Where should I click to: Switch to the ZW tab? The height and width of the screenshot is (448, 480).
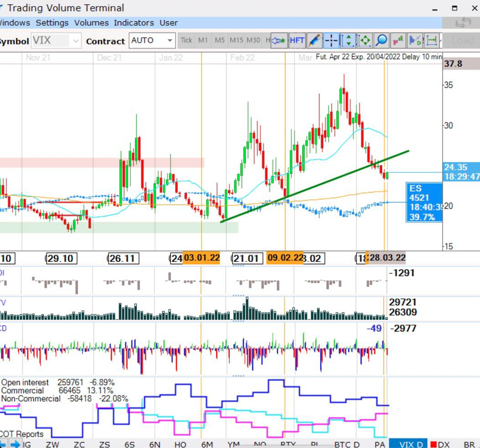point(52,445)
